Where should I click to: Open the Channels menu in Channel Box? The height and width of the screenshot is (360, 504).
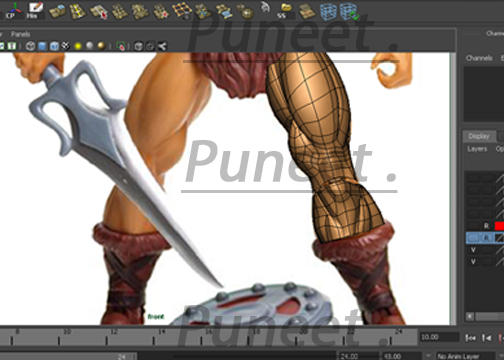click(479, 58)
